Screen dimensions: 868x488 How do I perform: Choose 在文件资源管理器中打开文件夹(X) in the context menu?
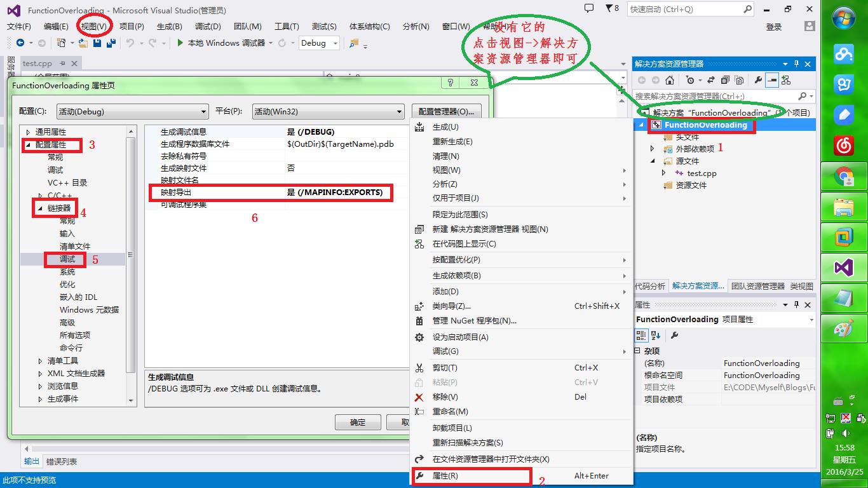click(x=521, y=459)
